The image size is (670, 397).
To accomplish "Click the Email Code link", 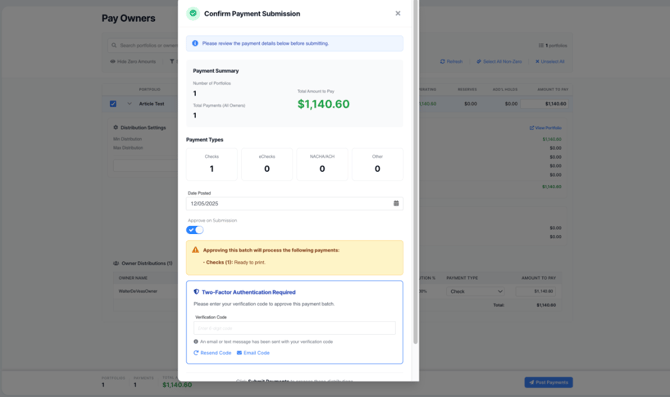I will pyautogui.click(x=253, y=353).
